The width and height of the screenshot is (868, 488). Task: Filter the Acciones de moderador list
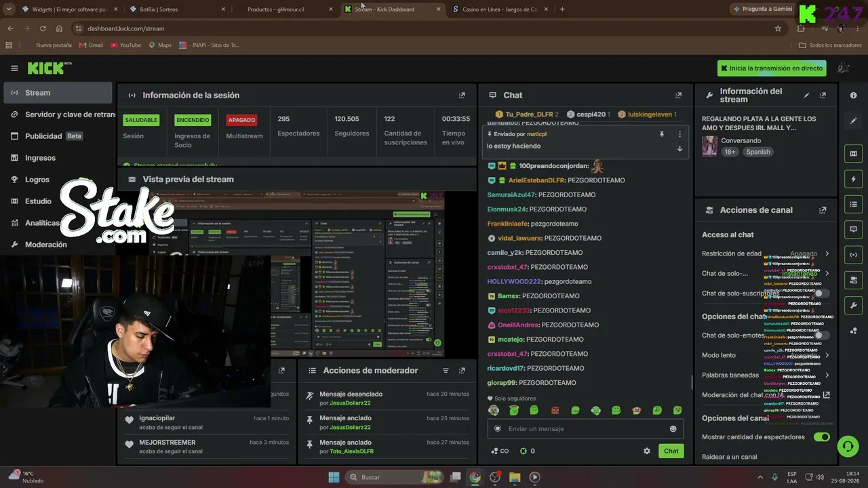click(x=446, y=371)
